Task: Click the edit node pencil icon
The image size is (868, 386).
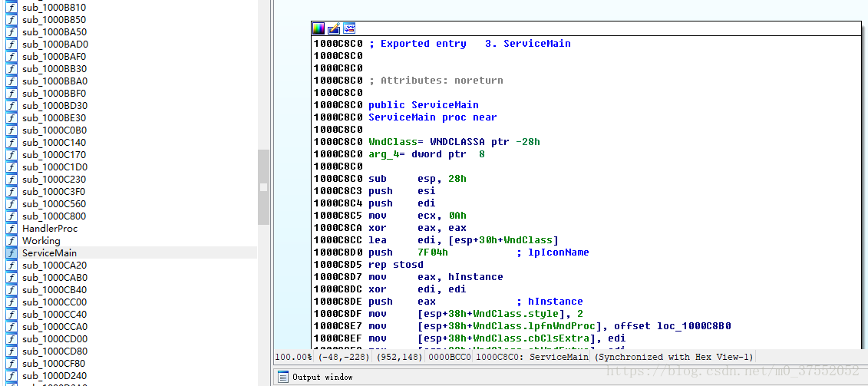Action: [334, 28]
